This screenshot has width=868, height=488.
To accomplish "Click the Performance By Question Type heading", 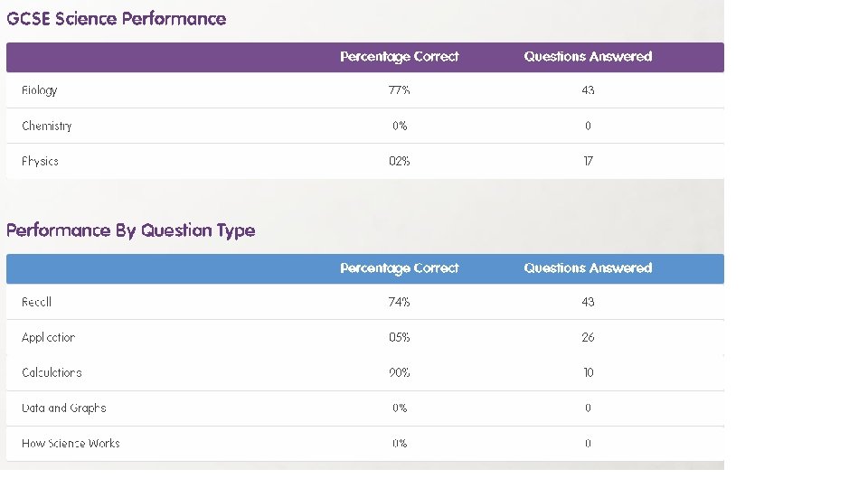I will pos(131,230).
